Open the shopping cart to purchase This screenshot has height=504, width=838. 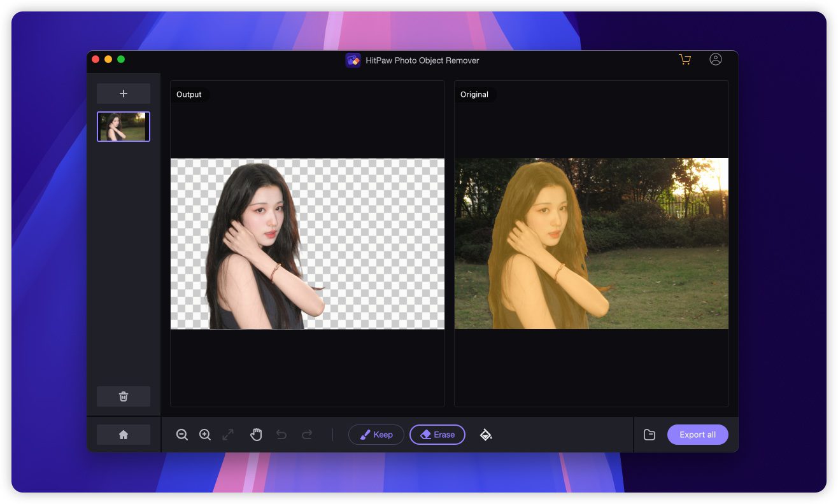tap(685, 60)
